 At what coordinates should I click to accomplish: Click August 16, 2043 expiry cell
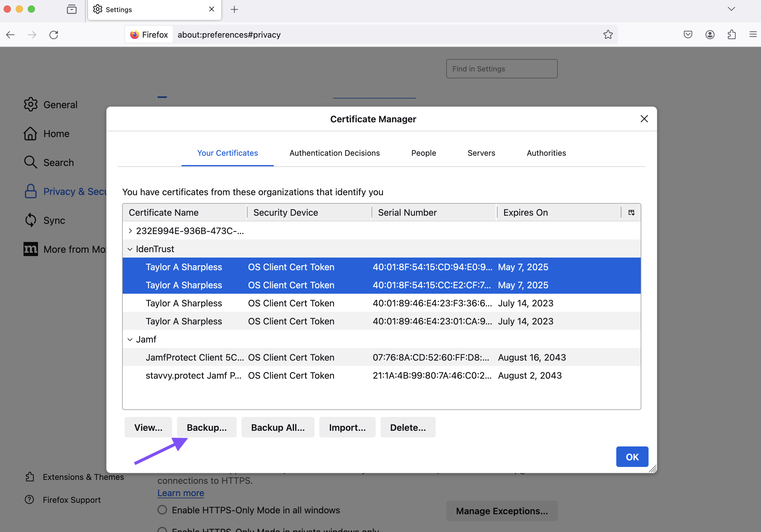coord(532,357)
